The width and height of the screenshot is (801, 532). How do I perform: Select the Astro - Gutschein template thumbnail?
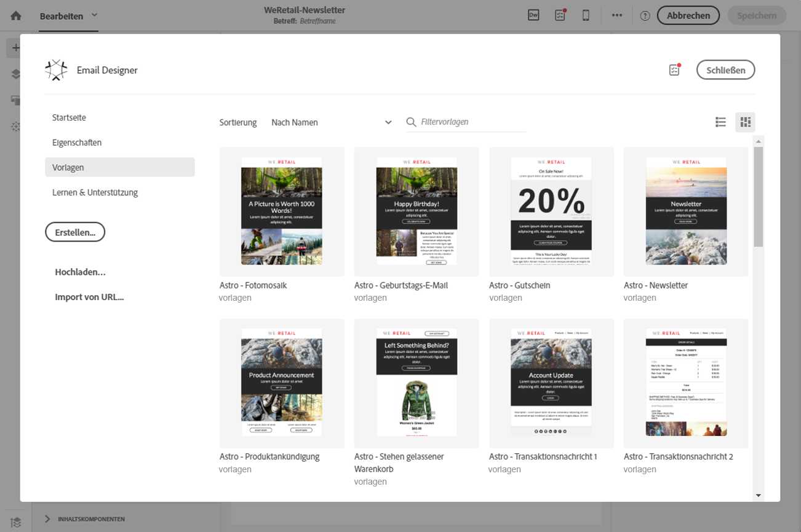click(x=551, y=212)
